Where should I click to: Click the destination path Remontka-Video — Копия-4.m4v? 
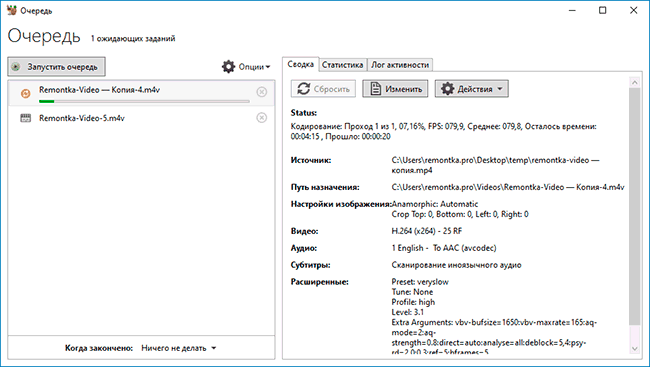click(508, 187)
